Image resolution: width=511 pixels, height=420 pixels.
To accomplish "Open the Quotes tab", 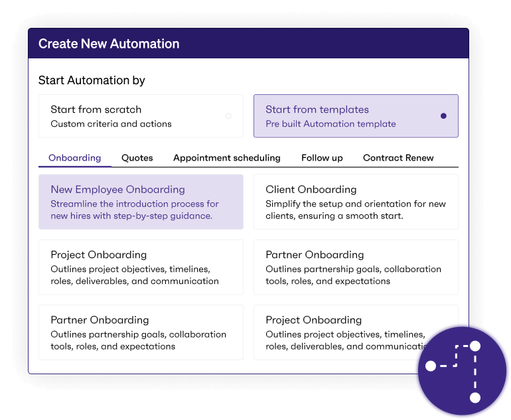I will [x=137, y=158].
